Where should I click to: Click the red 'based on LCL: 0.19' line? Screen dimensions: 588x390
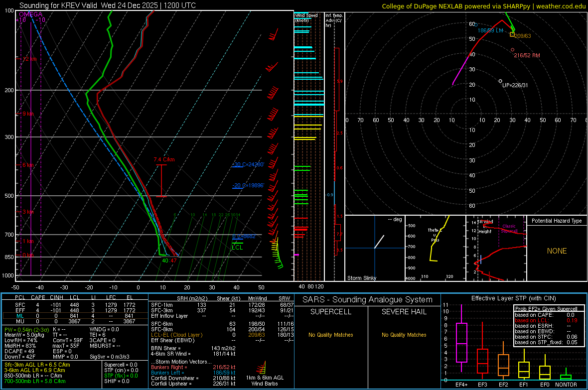[x=546, y=320]
